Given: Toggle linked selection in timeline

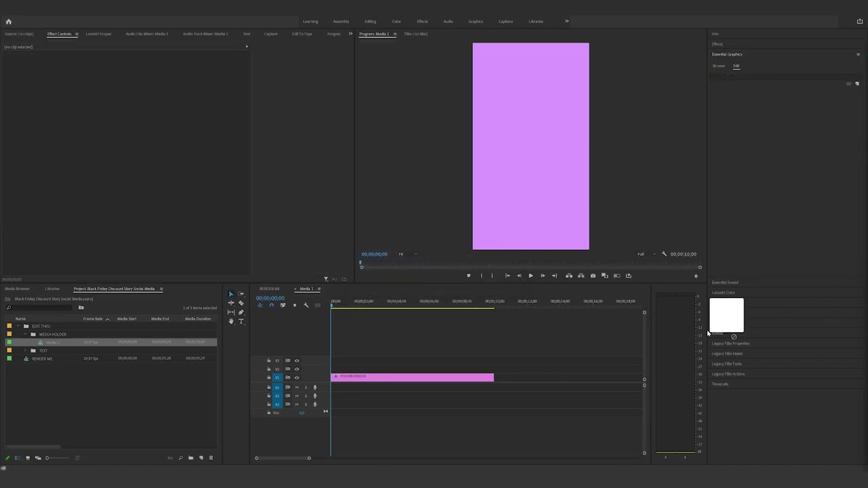Looking at the screenshot, I should 283,305.
